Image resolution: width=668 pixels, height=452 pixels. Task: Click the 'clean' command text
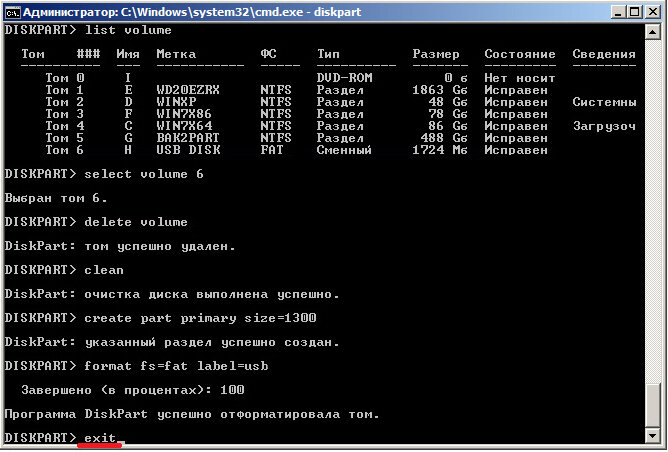(x=104, y=270)
